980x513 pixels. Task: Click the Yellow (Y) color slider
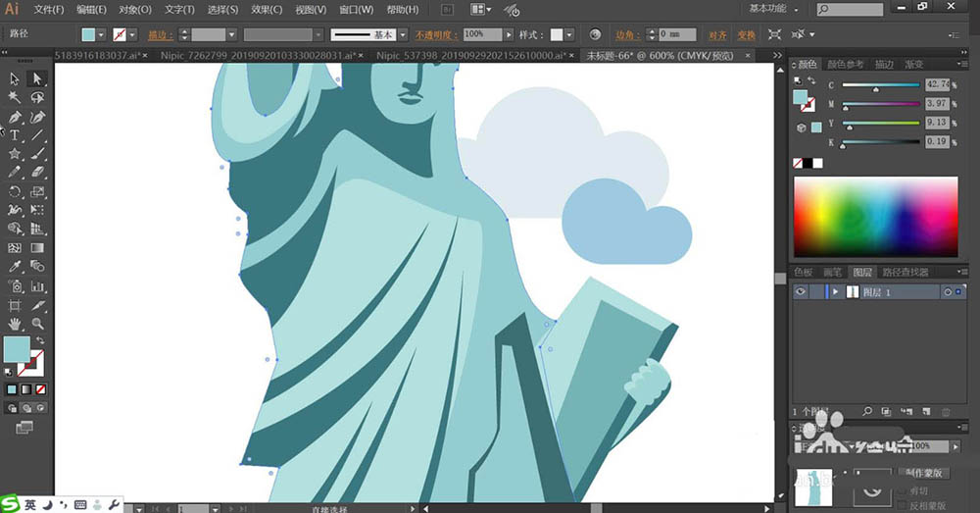tap(881, 124)
